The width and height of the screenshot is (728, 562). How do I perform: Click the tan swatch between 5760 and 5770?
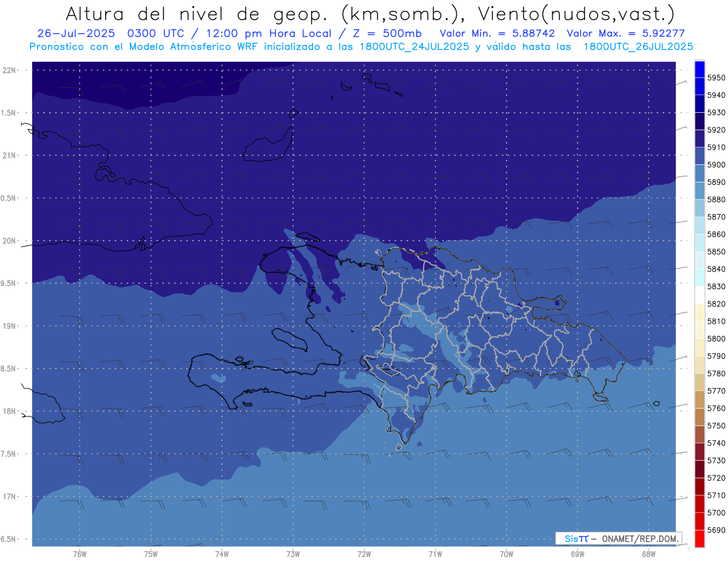[x=699, y=399]
